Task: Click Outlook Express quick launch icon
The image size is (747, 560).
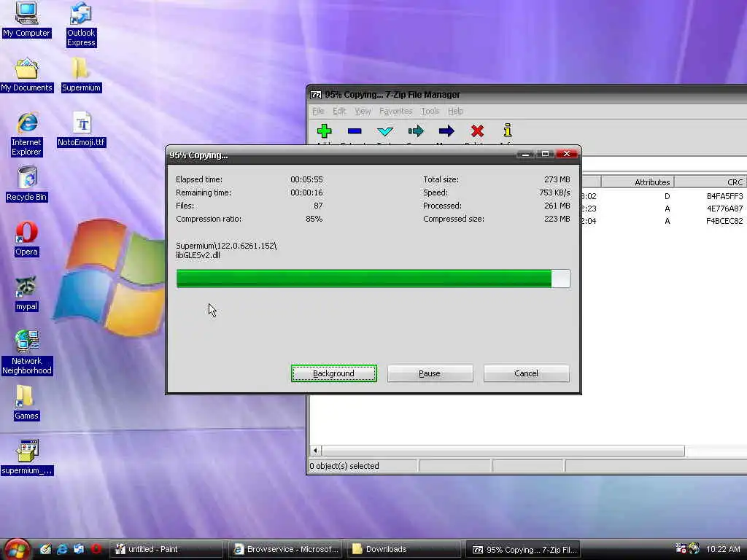Action: click(79, 549)
